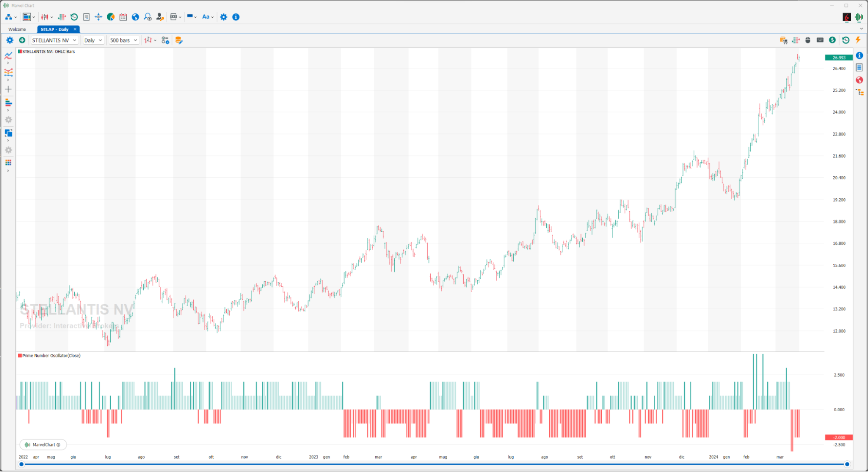Open the 500 bars dropdown

click(123, 40)
